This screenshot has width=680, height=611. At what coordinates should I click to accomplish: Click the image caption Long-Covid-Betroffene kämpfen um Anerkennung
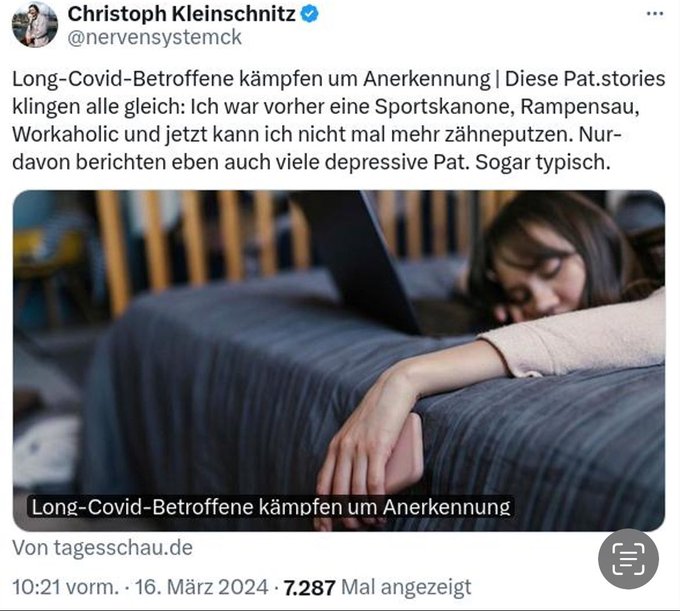271,507
